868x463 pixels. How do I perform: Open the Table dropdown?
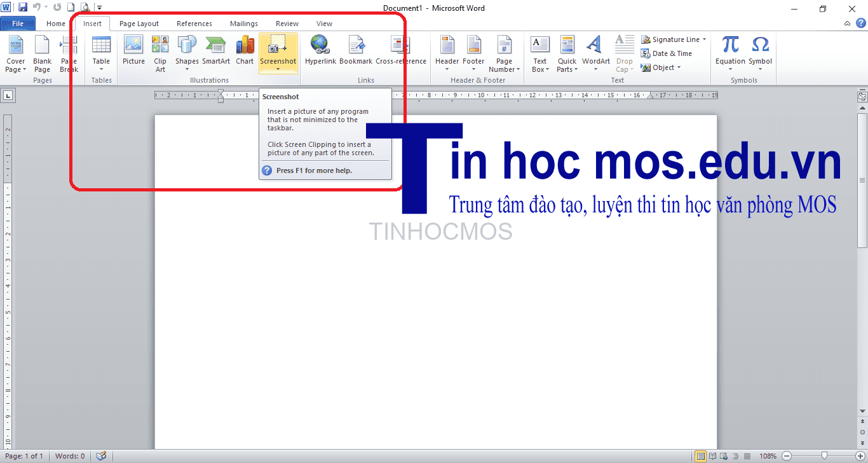pos(101,54)
